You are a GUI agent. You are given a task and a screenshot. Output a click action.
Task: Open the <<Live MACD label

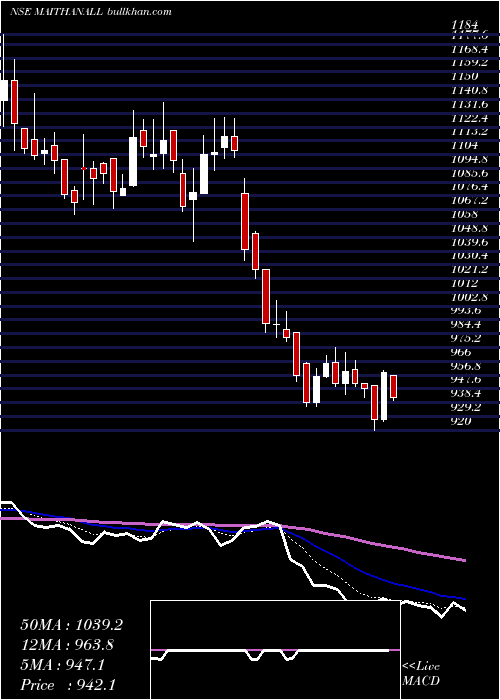[x=421, y=674]
